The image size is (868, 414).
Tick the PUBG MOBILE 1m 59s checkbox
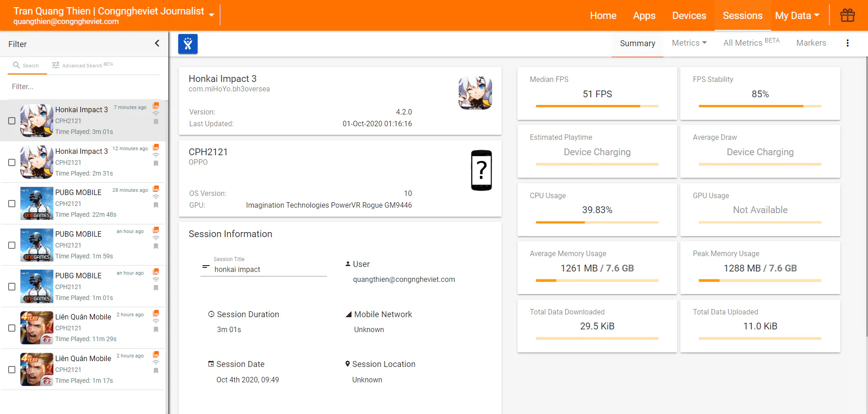tap(12, 245)
